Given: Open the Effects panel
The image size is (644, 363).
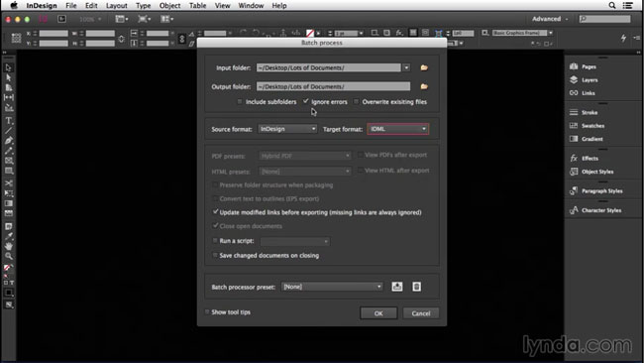Looking at the screenshot, I should click(x=584, y=158).
